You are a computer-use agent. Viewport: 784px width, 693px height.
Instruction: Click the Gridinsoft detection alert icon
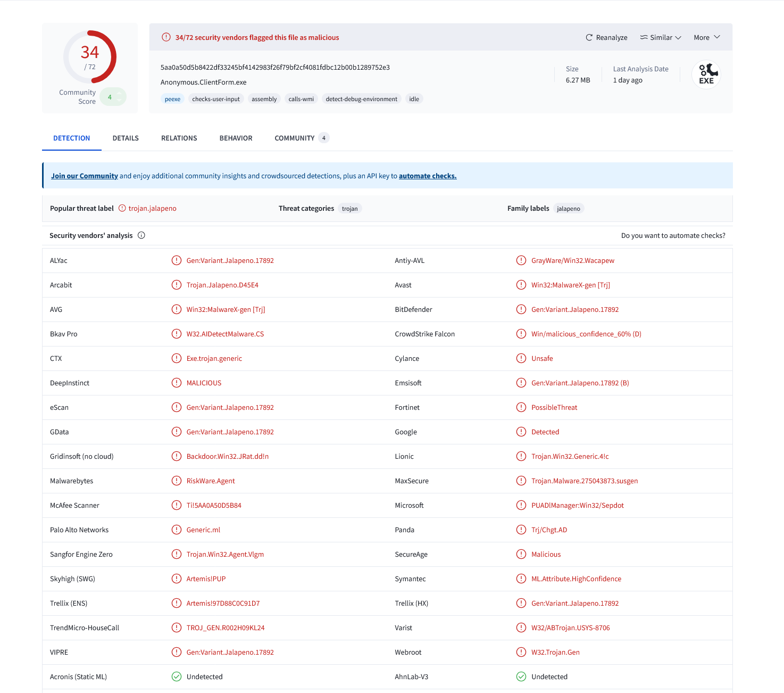coord(177,456)
